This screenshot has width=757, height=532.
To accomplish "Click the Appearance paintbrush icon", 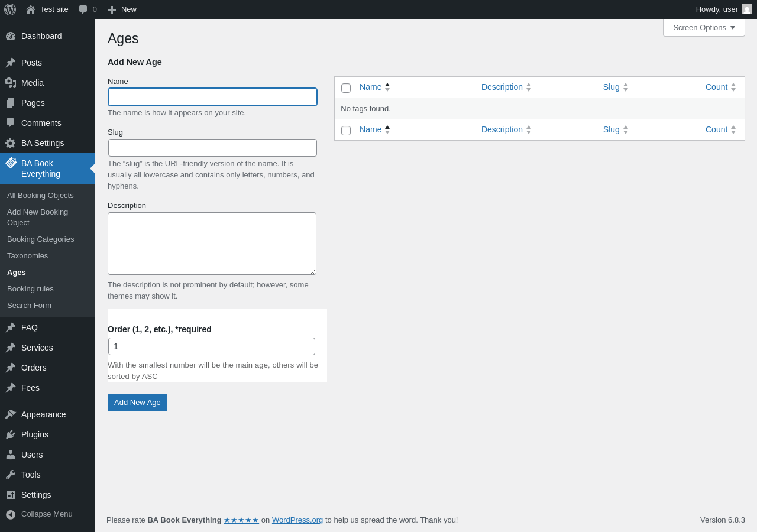I will click(x=11, y=414).
